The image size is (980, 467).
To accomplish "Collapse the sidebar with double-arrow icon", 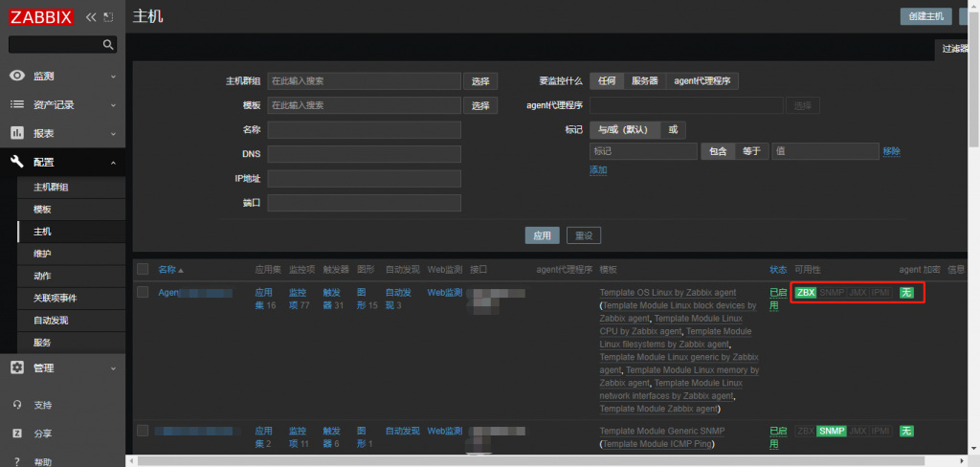I will (x=91, y=17).
